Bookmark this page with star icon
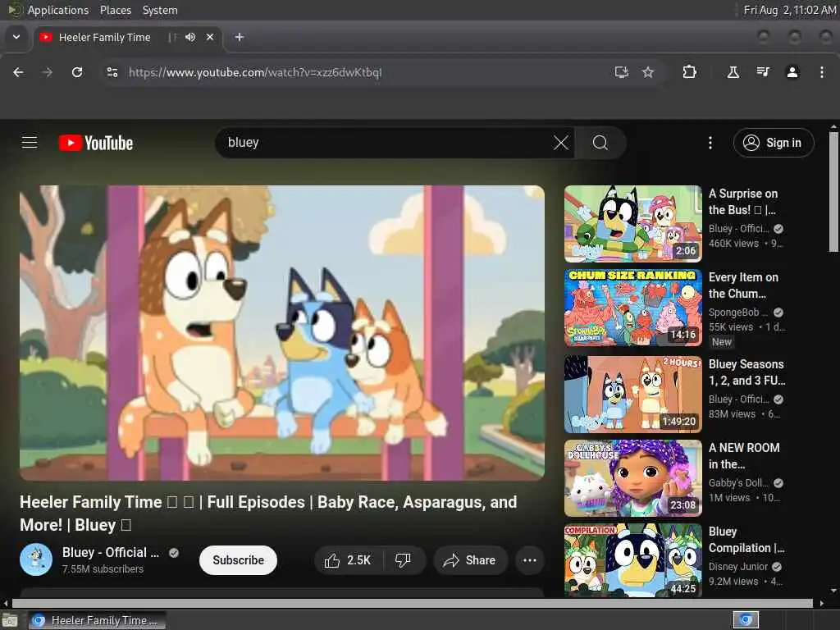Viewport: 840px width, 630px height. coord(648,72)
